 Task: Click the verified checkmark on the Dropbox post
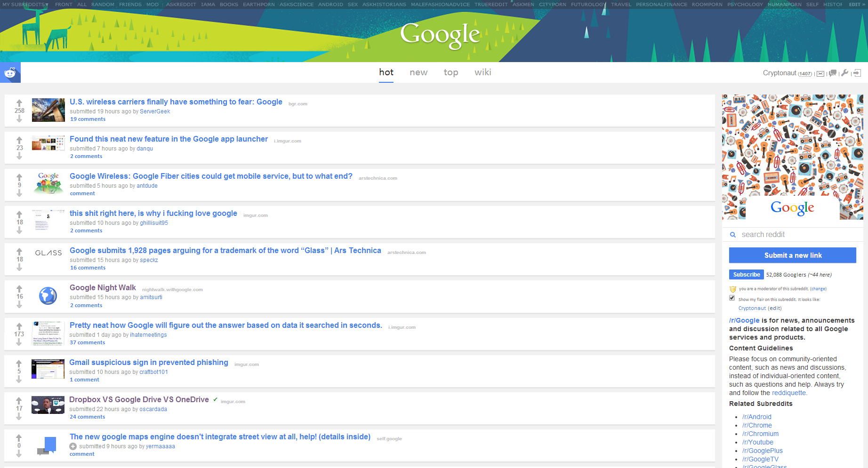point(215,399)
